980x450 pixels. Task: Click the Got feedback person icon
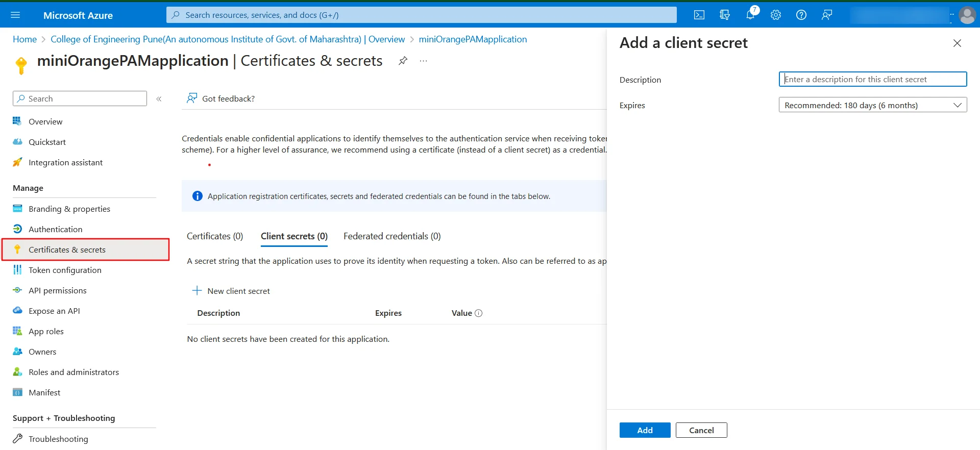192,98
